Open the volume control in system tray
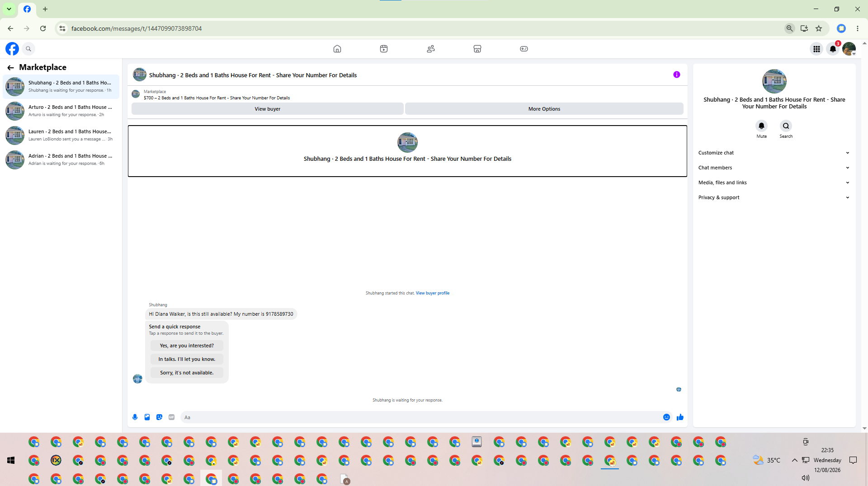 pyautogui.click(x=805, y=478)
